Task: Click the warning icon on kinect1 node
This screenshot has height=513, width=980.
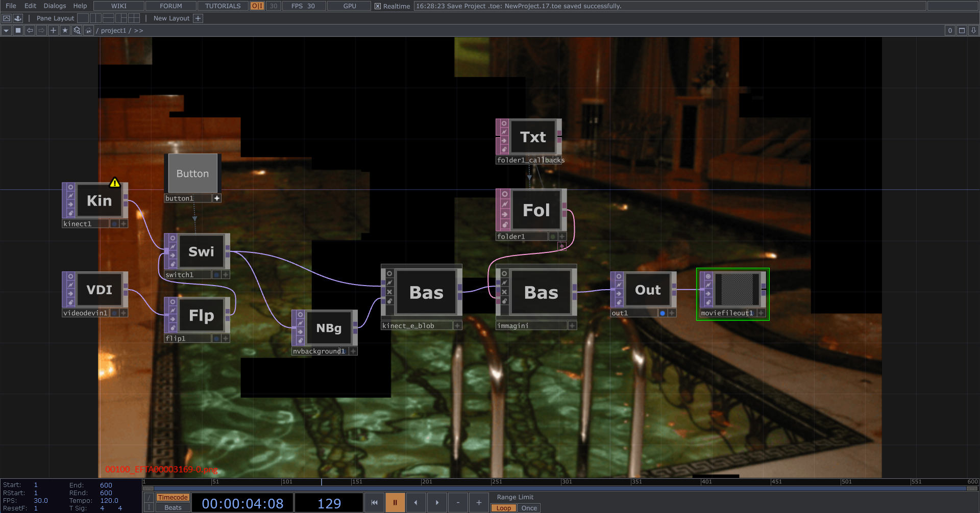Action: tap(115, 183)
